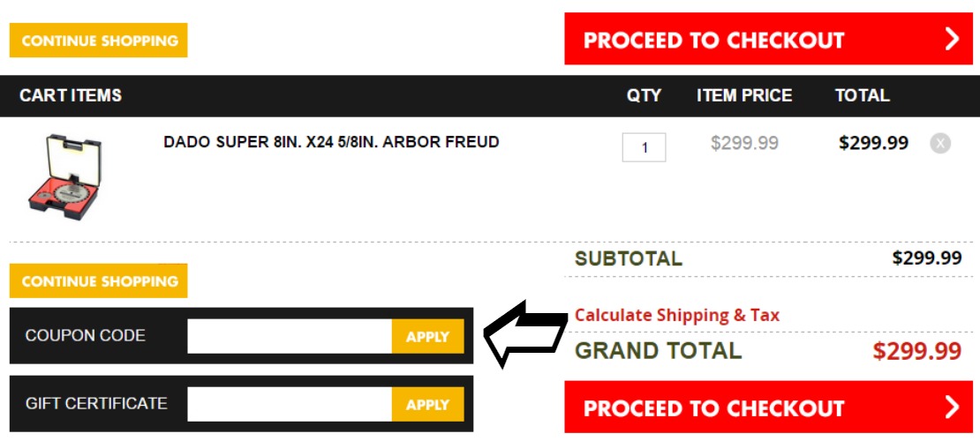Click the Cart Items column header
Image resolution: width=980 pixels, height=441 pixels.
point(71,95)
